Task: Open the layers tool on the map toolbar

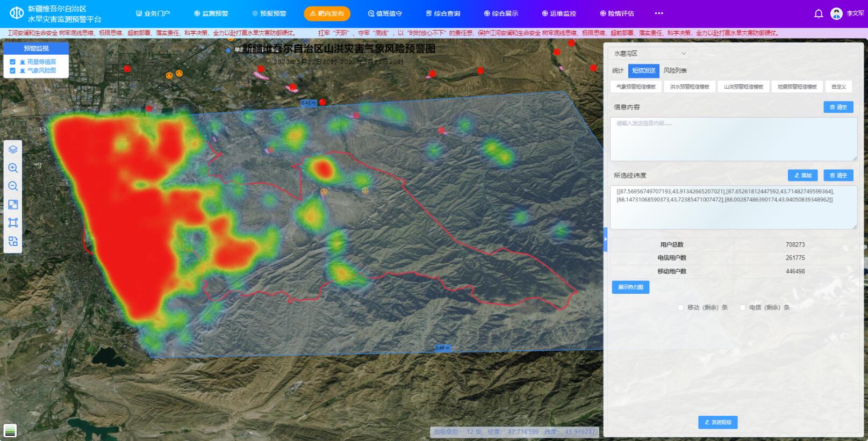Action: pos(13,150)
